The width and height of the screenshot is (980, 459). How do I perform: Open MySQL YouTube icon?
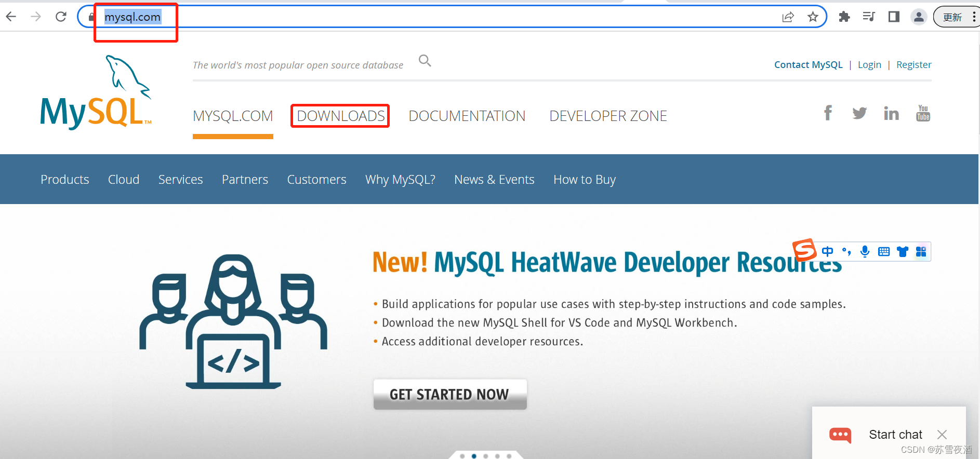(923, 113)
